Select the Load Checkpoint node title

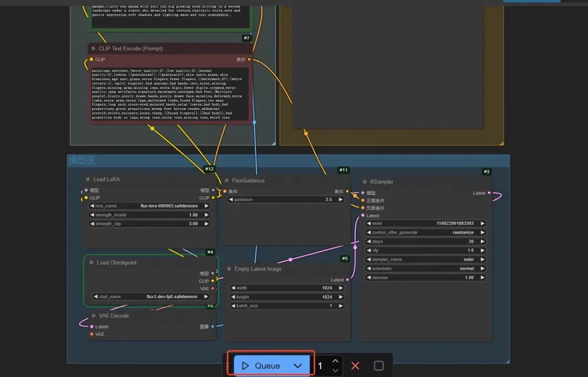click(117, 262)
